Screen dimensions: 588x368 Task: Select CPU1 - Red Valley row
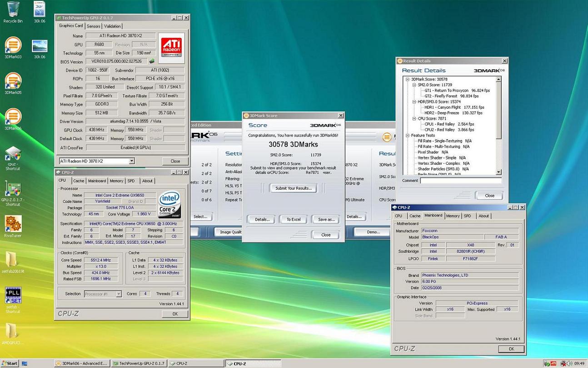(x=449, y=124)
